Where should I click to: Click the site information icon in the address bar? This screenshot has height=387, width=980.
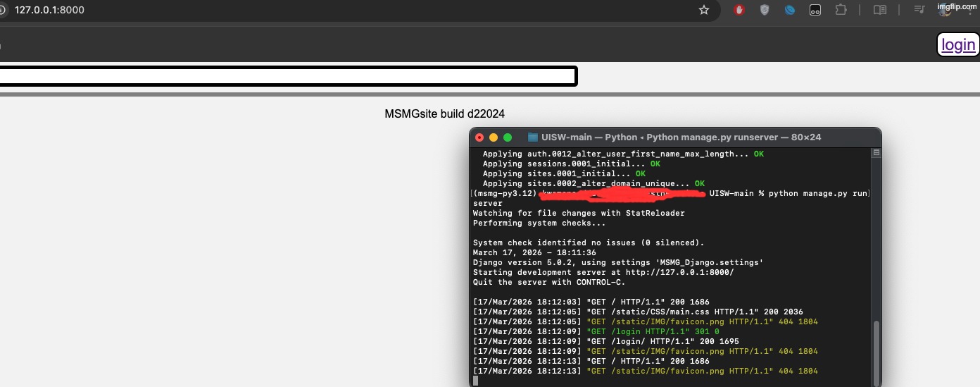pos(2,11)
